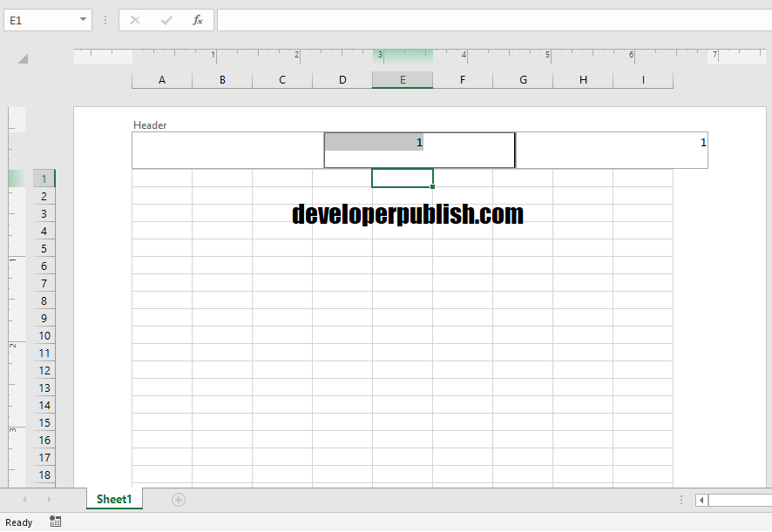Screen dimensions: 772x532
Task: Click the gray collapse triangle above the row headers
Action: tap(21, 58)
